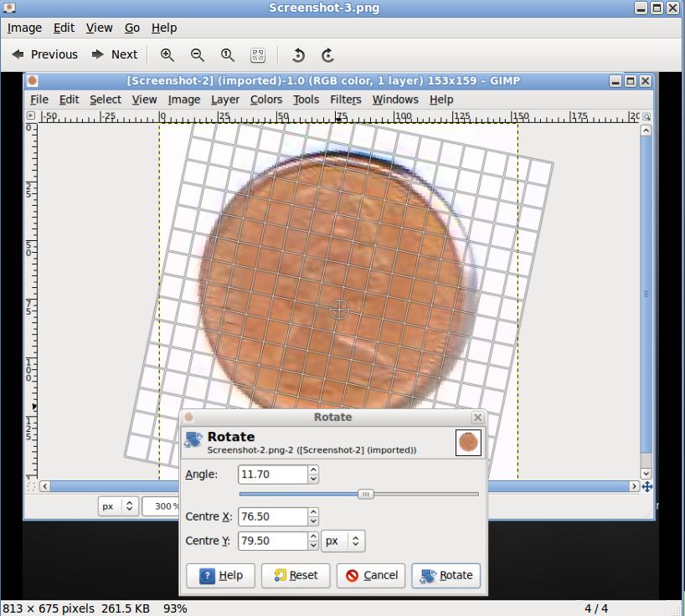Click the Rotate button in dialog
This screenshot has width=685, height=616.
coord(446,575)
